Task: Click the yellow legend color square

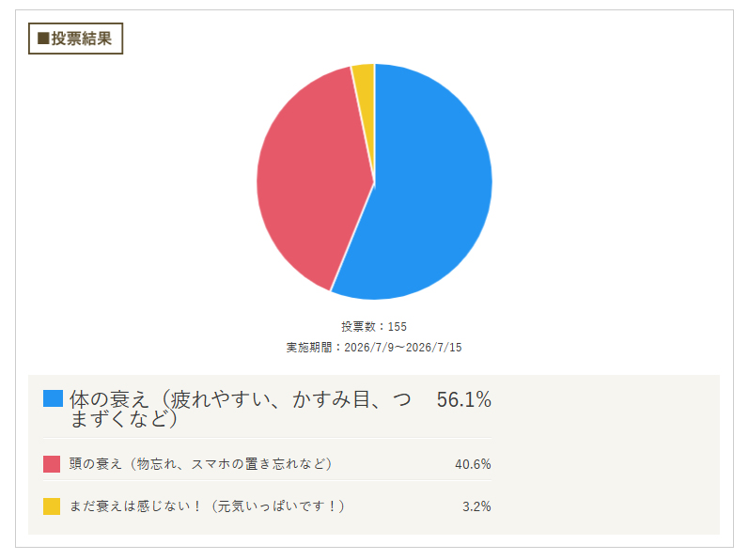Action: point(52,506)
